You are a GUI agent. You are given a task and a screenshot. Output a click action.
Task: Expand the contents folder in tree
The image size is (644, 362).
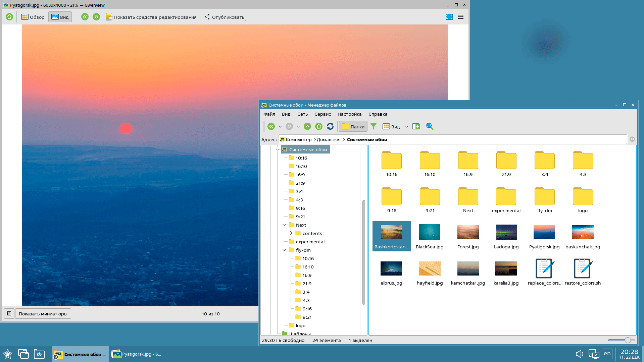pos(291,233)
